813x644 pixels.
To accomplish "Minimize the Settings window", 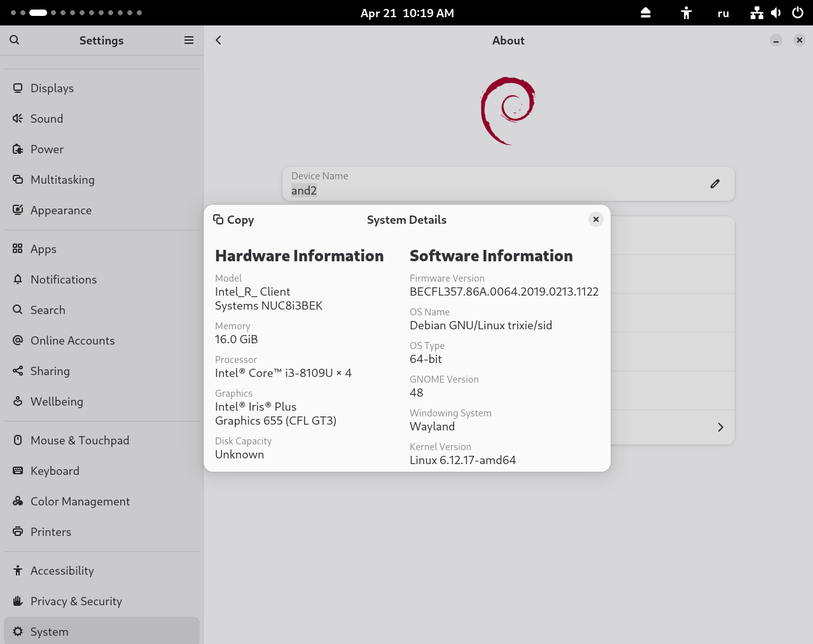I will click(x=776, y=40).
